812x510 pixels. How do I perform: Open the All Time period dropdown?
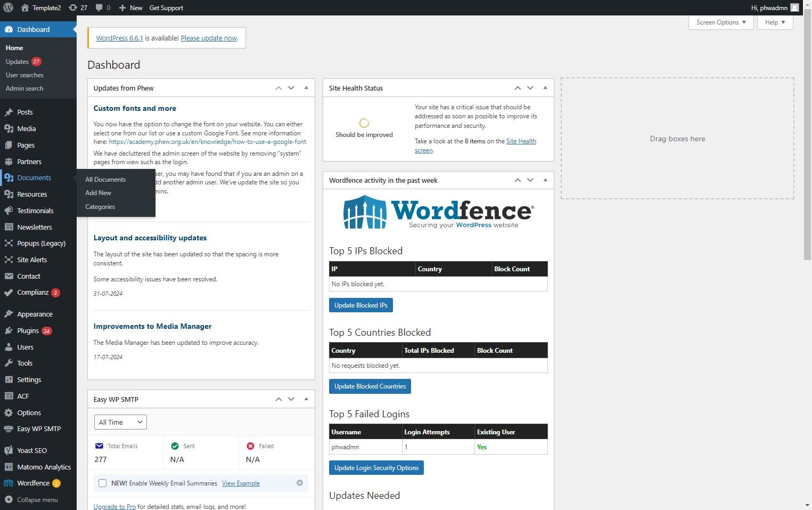[120, 422]
